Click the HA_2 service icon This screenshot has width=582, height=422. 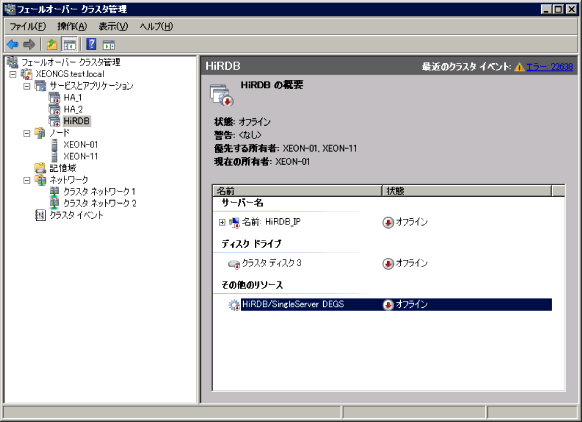pos(54,109)
